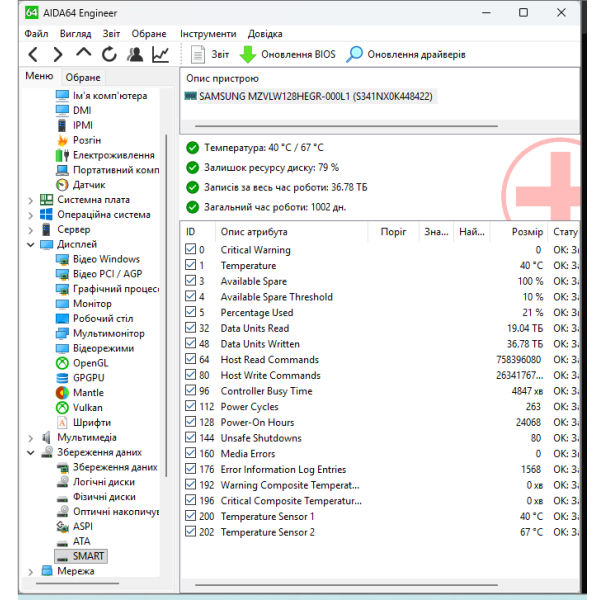Open user management via the person icon
Viewport: 600px width, 600px height.
(135, 54)
